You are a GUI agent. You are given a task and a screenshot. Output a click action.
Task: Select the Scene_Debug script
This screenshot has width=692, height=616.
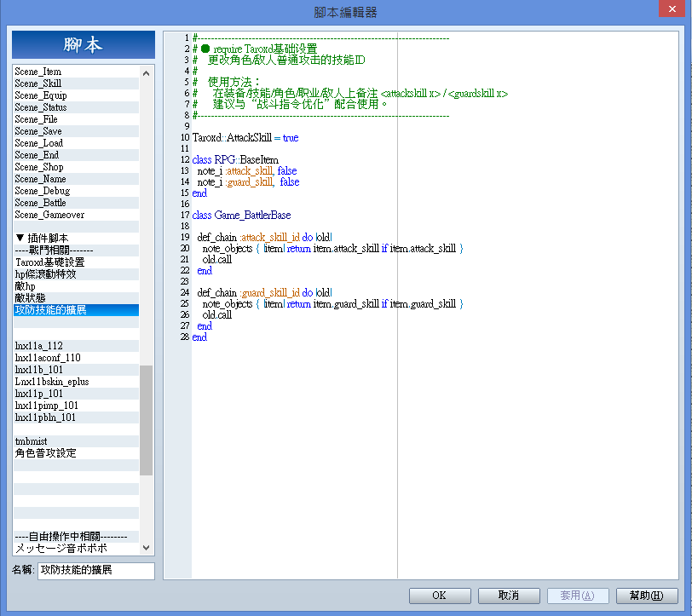(x=77, y=191)
